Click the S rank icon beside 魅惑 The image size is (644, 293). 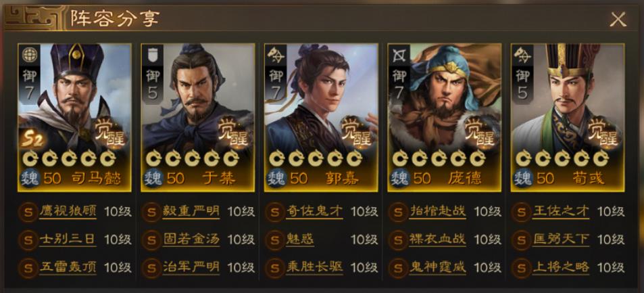pyautogui.click(x=274, y=240)
